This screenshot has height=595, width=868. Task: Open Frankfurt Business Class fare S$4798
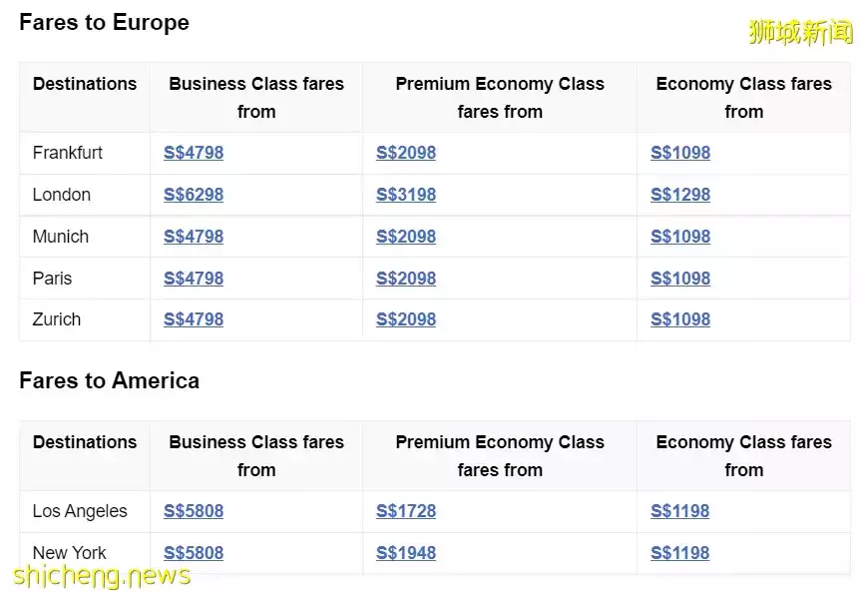click(x=194, y=153)
